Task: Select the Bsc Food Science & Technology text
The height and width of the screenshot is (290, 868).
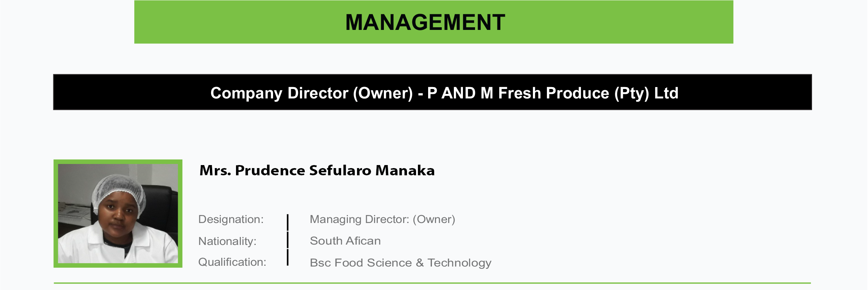Action: (x=400, y=263)
